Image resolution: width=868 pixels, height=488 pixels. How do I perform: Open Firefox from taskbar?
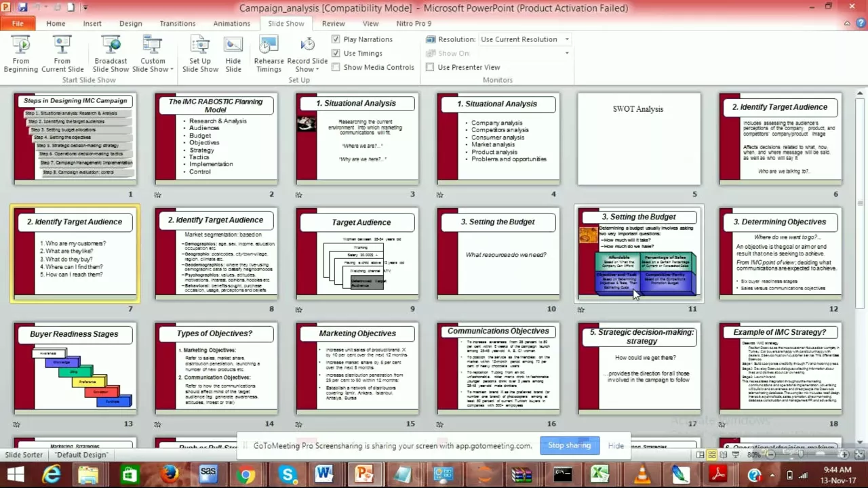pos(170,474)
